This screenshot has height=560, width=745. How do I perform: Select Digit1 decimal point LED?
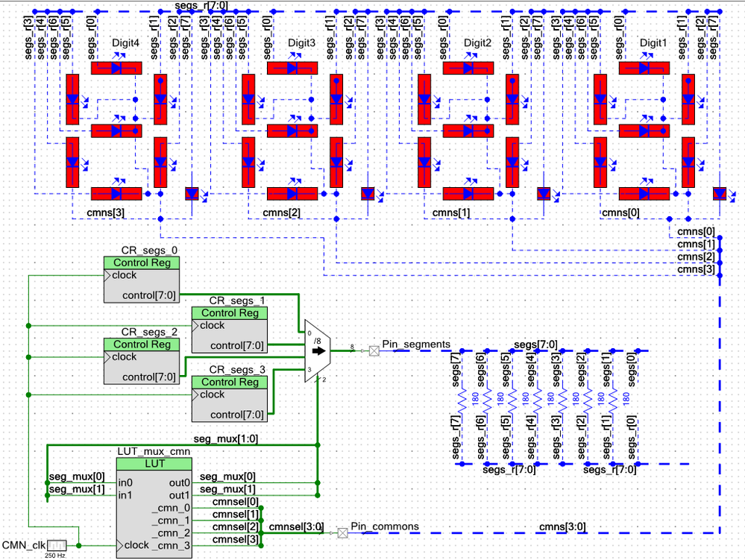click(720, 193)
